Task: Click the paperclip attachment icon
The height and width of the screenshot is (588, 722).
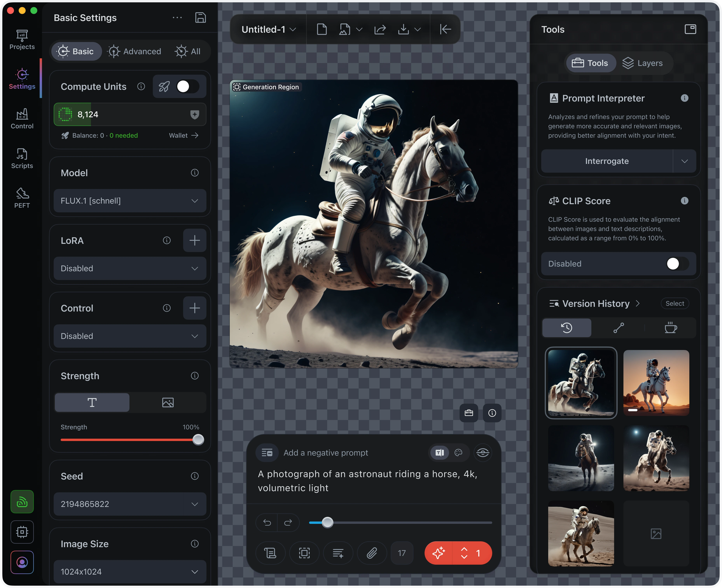Action: click(x=371, y=553)
